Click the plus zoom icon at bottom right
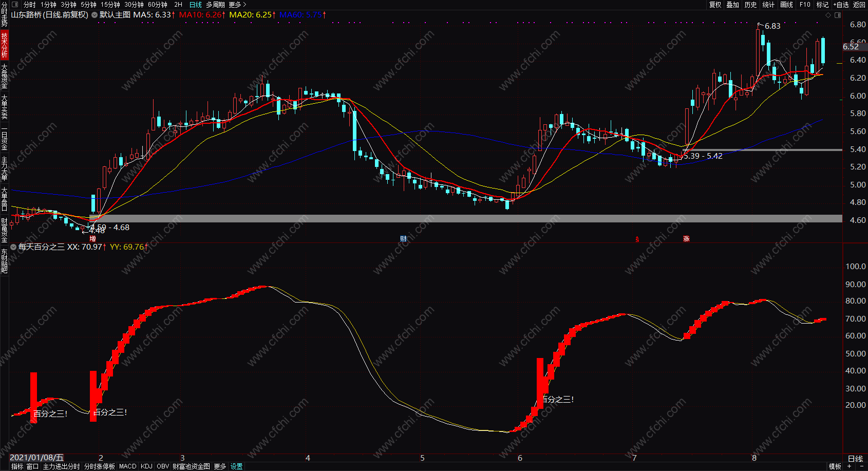868x471 pixels. point(850,466)
